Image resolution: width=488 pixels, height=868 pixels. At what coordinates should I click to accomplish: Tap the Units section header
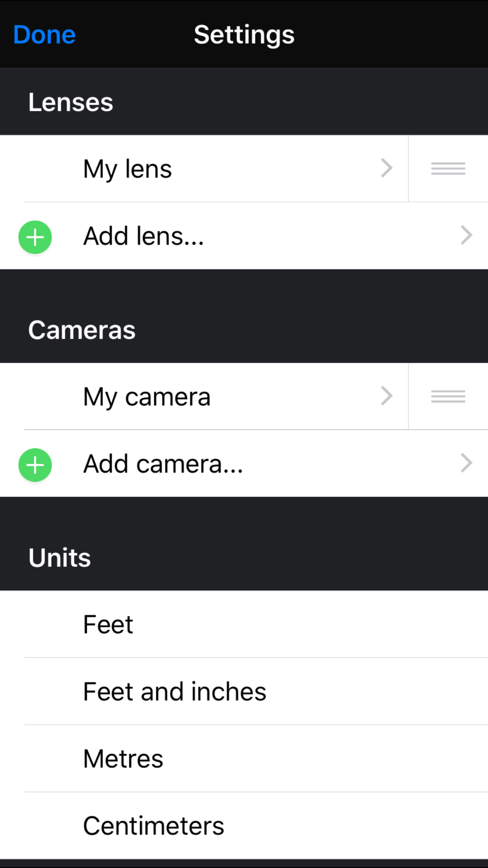(x=60, y=558)
